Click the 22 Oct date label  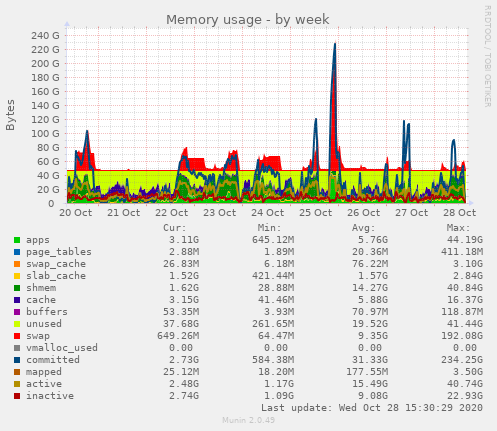pyautogui.click(x=172, y=212)
